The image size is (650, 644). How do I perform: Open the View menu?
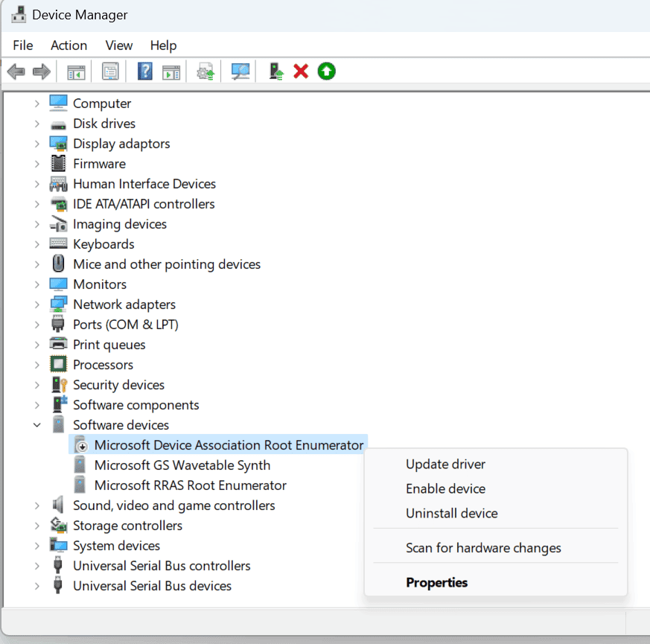click(119, 45)
